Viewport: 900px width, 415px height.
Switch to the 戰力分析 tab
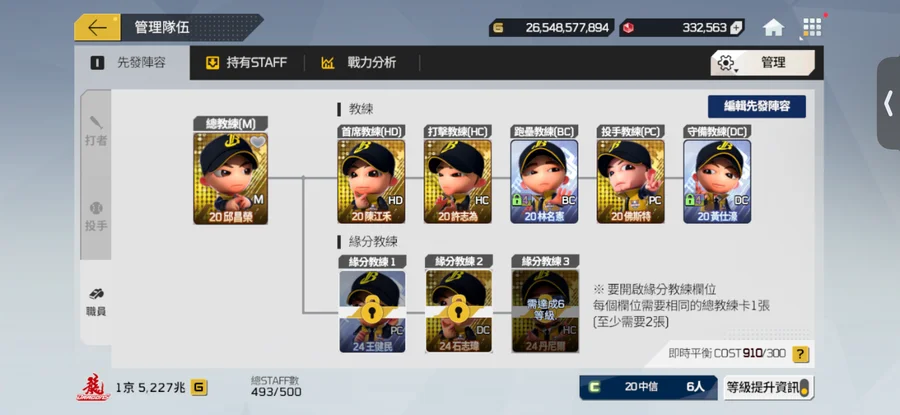click(360, 63)
